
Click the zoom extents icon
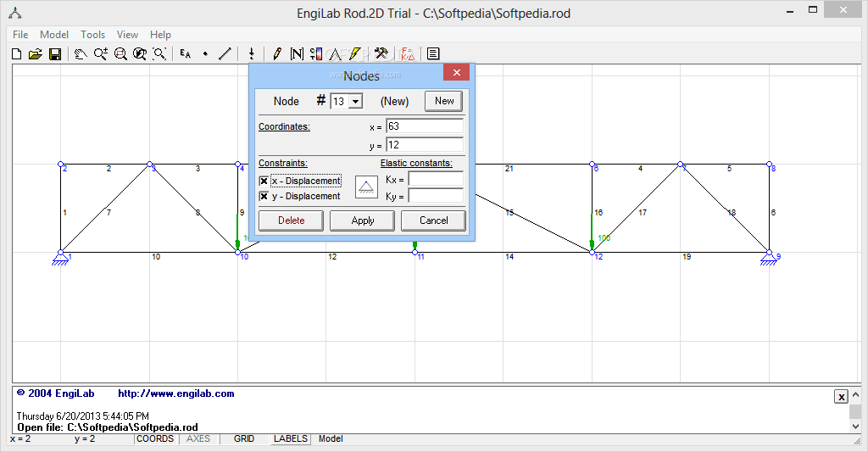pos(159,53)
